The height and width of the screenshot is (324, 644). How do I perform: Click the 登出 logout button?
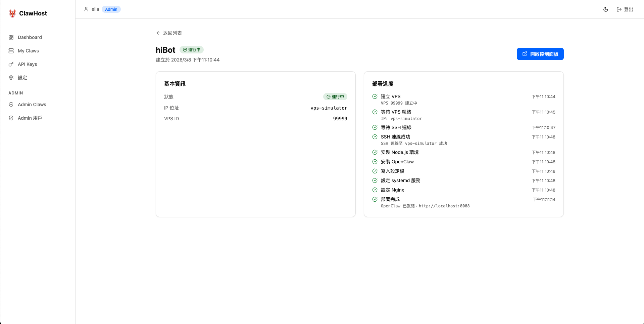tap(625, 9)
